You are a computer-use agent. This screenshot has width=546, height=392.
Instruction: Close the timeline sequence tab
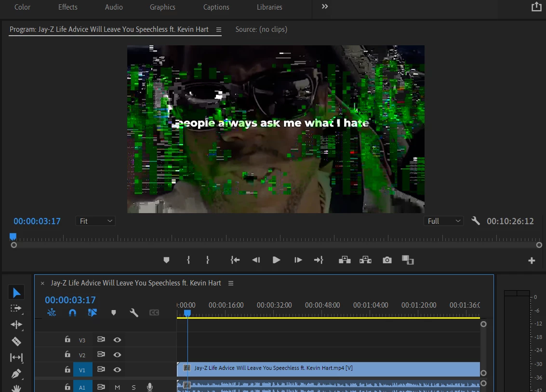(x=42, y=284)
